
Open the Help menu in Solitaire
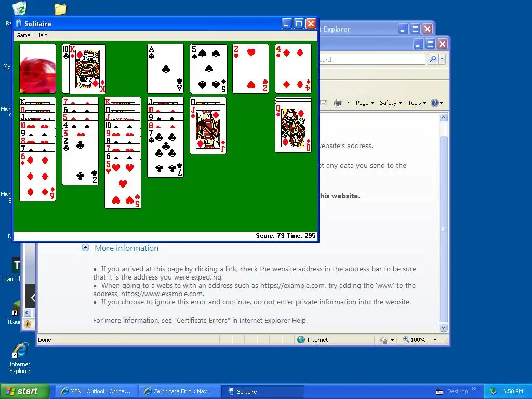[x=42, y=35]
